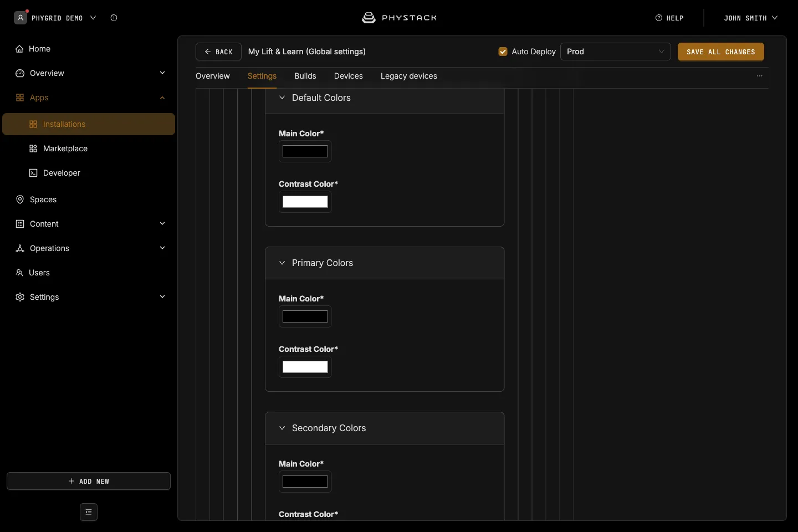
Task: Click the Back button
Action: coord(218,52)
